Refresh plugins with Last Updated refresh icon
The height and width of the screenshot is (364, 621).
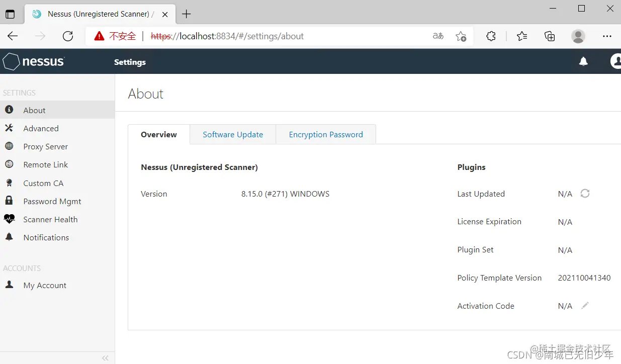tap(585, 193)
